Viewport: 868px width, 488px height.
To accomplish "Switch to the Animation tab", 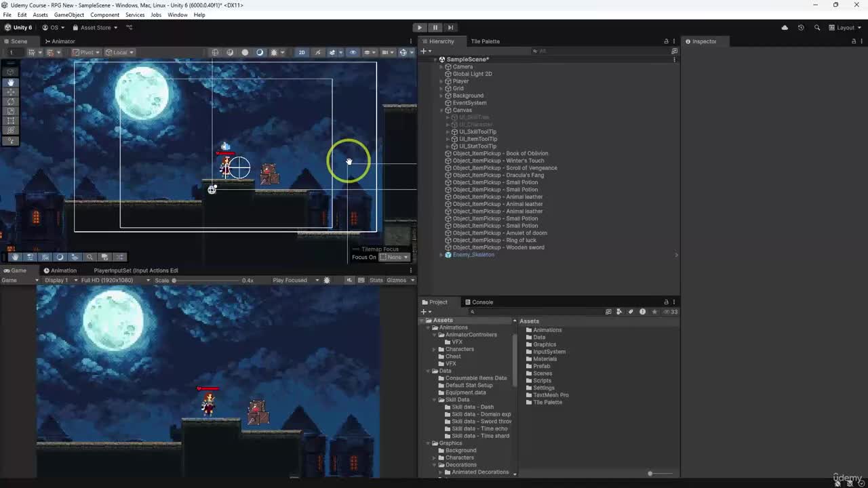I will click(60, 270).
